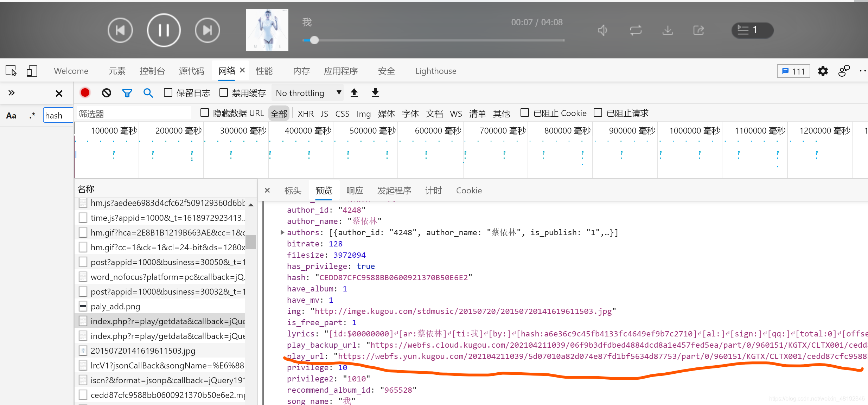Screen dimensions: 868x405
Task: Open the network search magnifier
Action: [x=148, y=93]
